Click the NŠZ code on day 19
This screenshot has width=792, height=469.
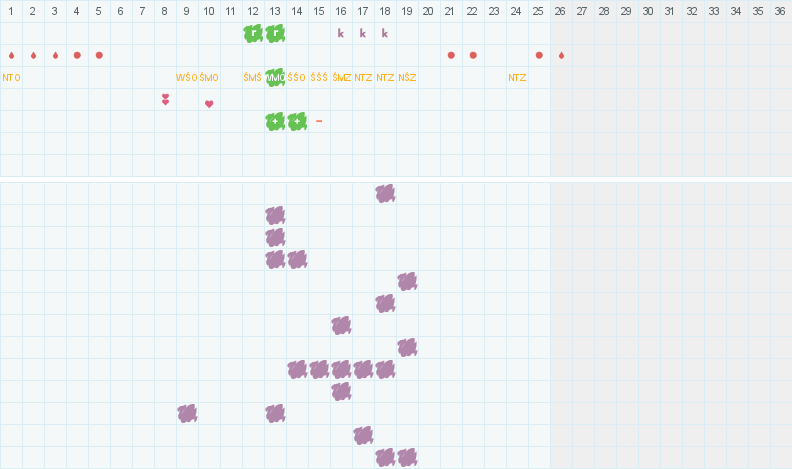coord(407,77)
